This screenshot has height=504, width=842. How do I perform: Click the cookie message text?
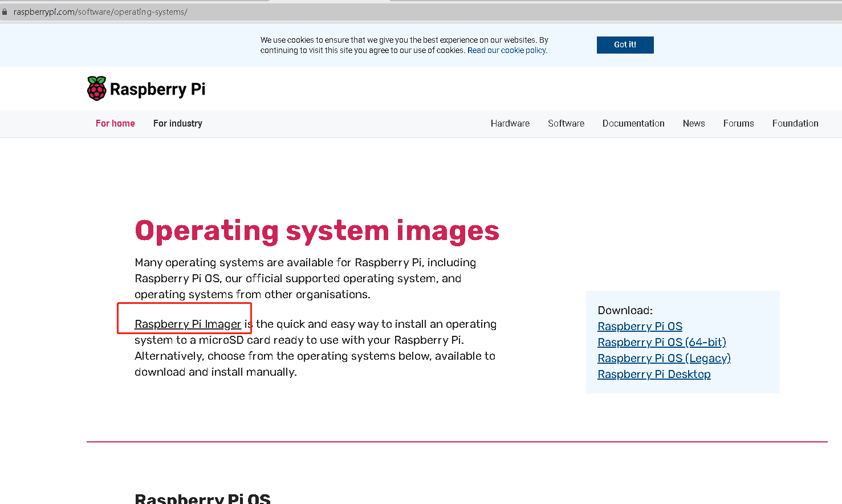click(404, 45)
